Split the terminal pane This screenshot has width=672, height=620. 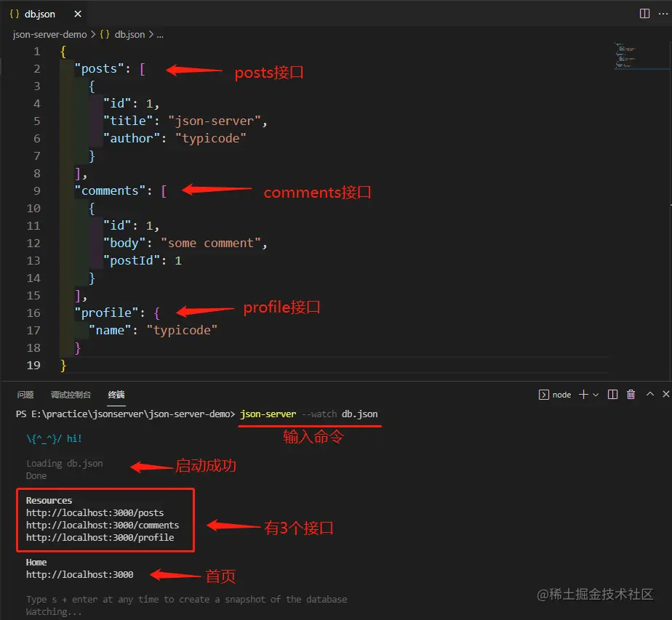point(612,395)
